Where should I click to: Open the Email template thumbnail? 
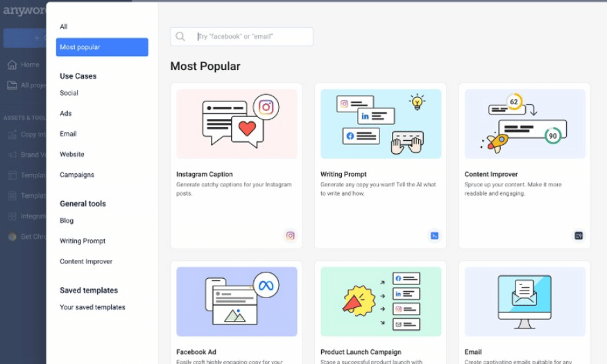pyautogui.click(x=524, y=302)
